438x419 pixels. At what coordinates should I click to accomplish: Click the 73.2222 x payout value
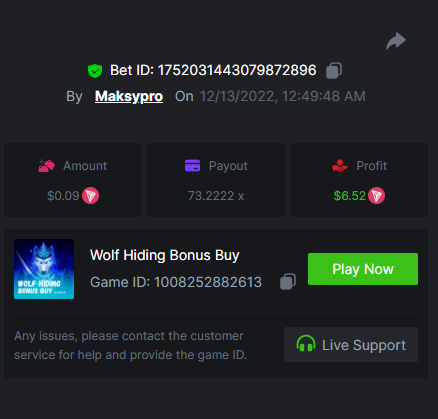point(216,196)
